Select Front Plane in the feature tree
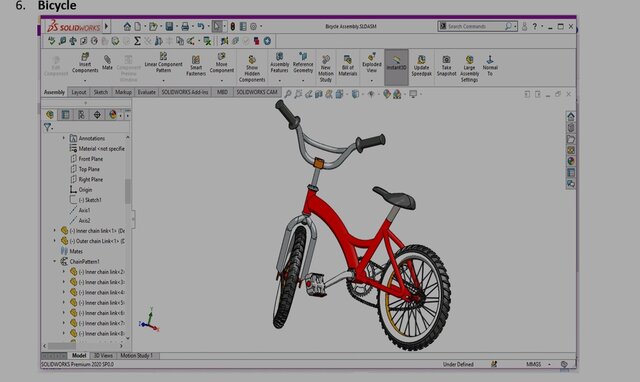The image size is (640, 382). tap(90, 159)
